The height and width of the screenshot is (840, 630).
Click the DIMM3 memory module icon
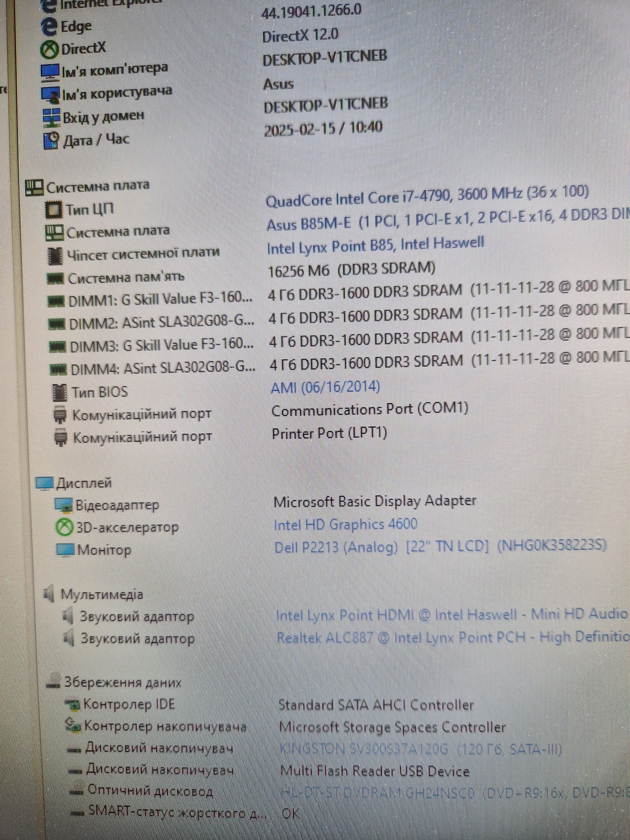pyautogui.click(x=58, y=347)
